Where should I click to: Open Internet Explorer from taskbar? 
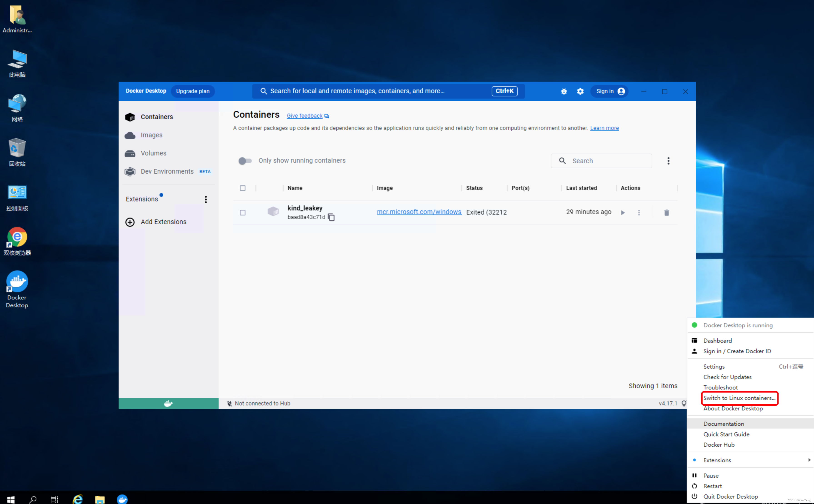tap(78, 499)
